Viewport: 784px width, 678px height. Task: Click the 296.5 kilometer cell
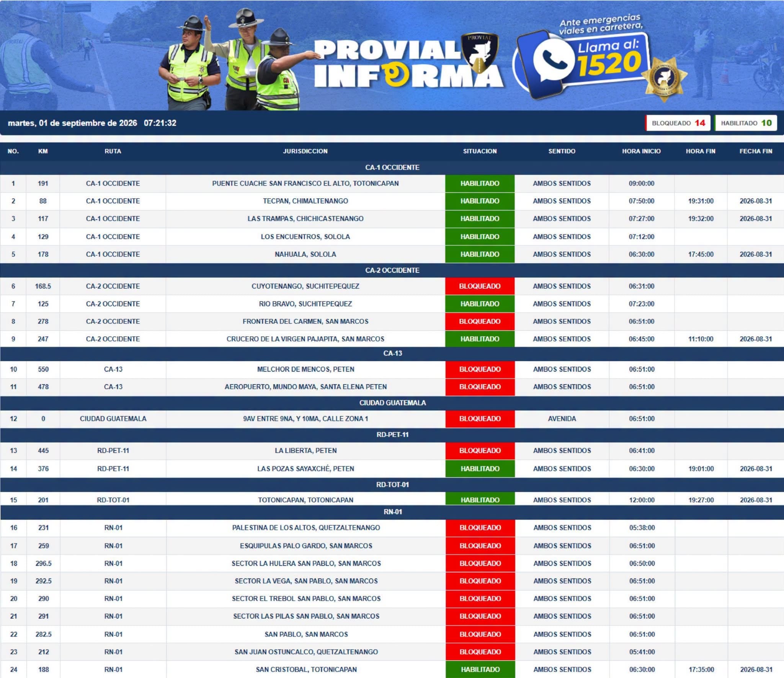click(43, 564)
